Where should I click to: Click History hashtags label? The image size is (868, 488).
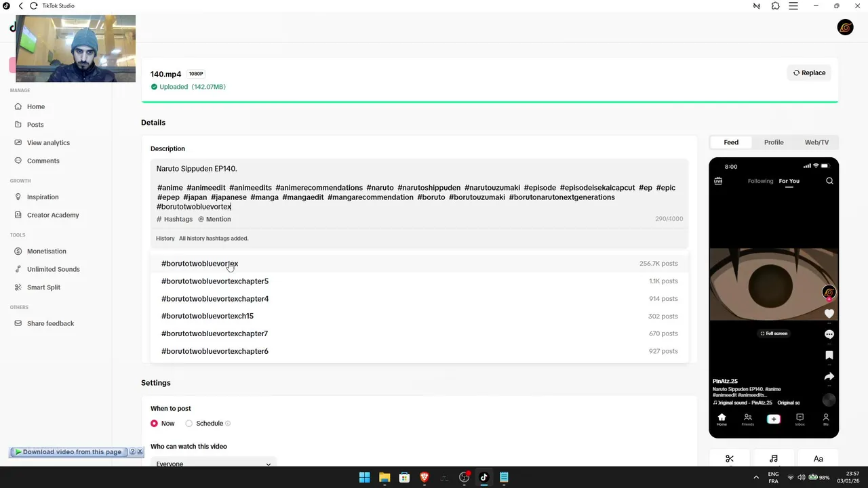[165, 239]
